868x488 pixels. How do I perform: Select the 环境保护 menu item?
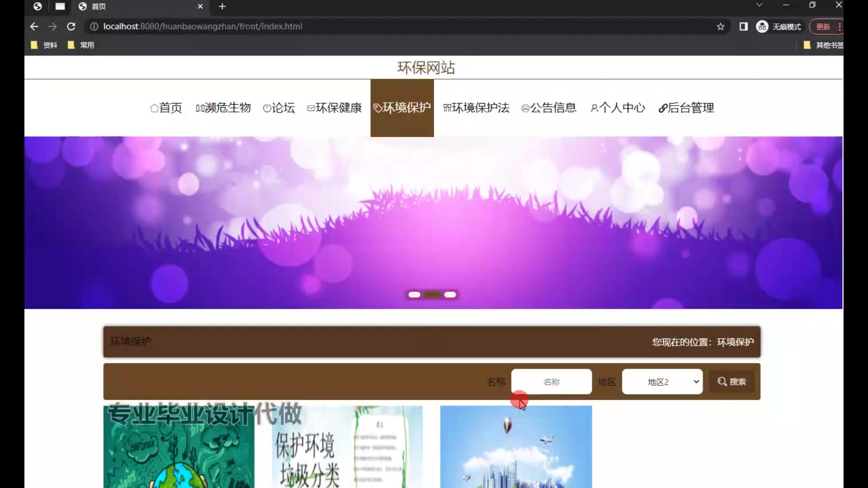click(402, 108)
